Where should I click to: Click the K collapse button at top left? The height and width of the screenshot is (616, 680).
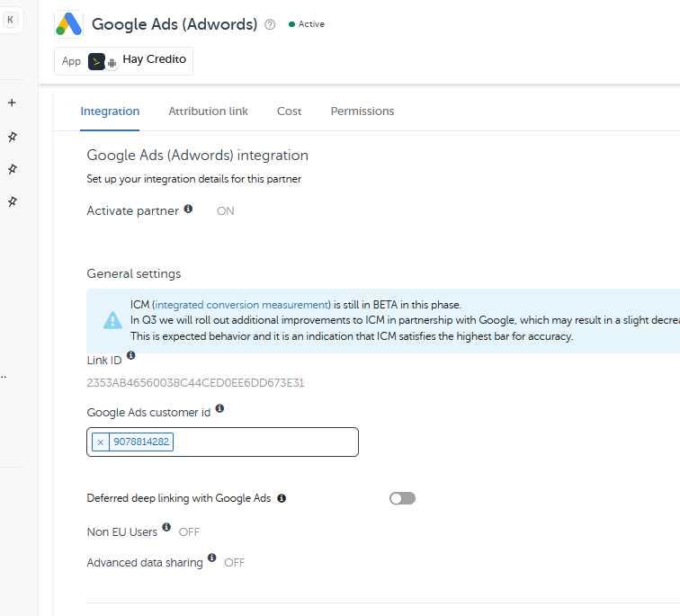point(10,20)
